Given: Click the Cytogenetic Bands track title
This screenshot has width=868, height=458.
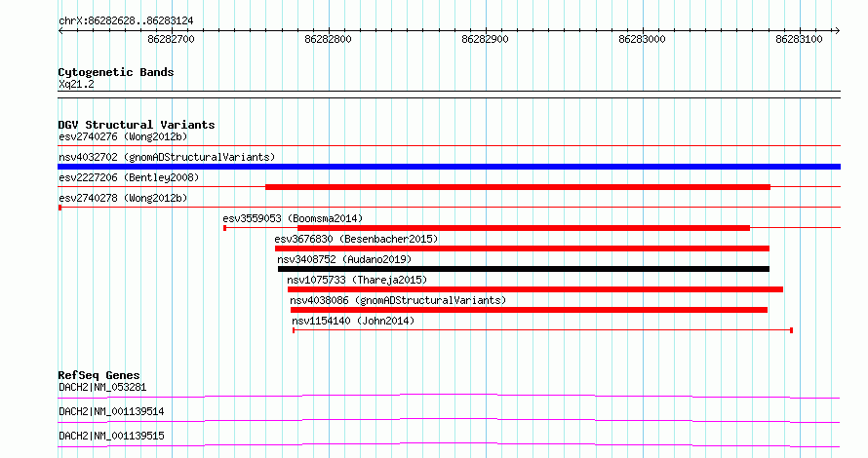Looking at the screenshot, I should [x=116, y=72].
